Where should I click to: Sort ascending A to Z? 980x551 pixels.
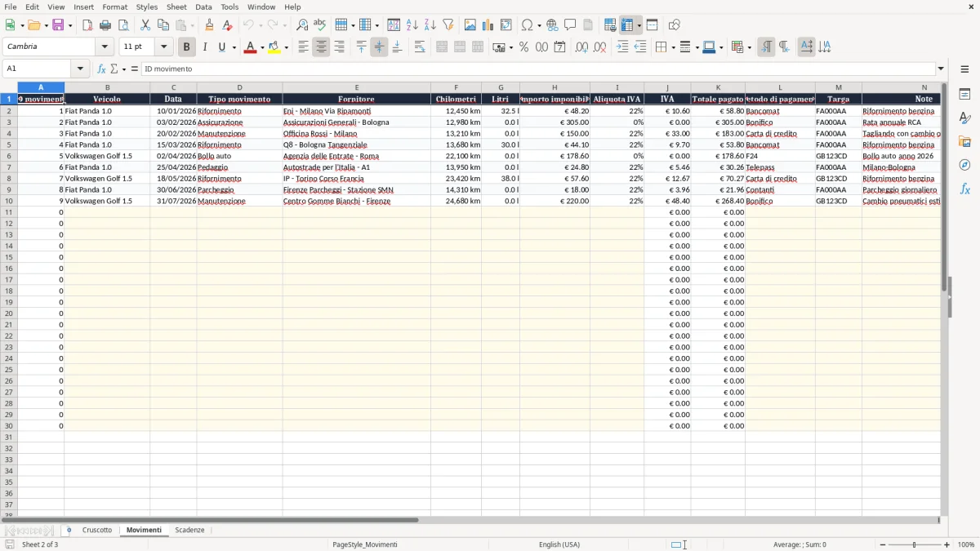click(x=412, y=25)
